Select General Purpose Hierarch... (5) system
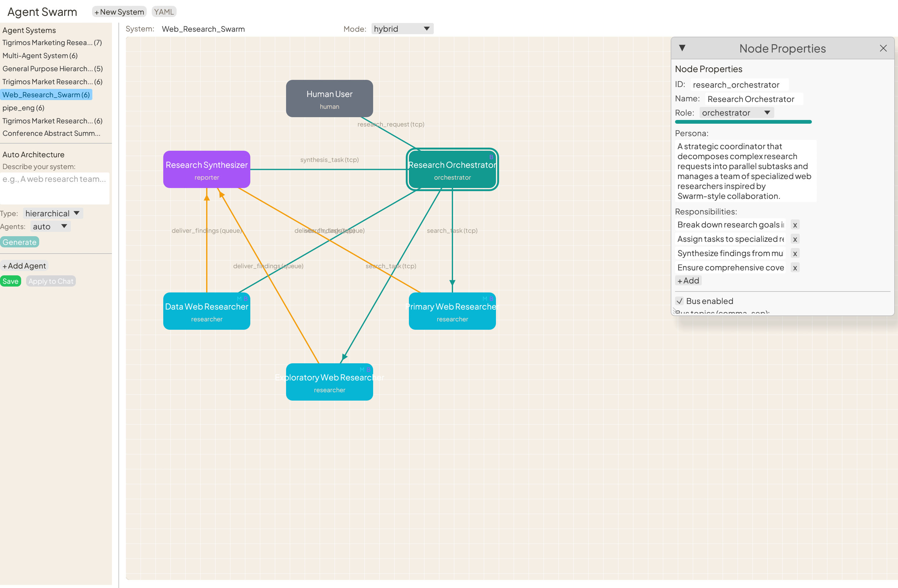 (x=53, y=69)
